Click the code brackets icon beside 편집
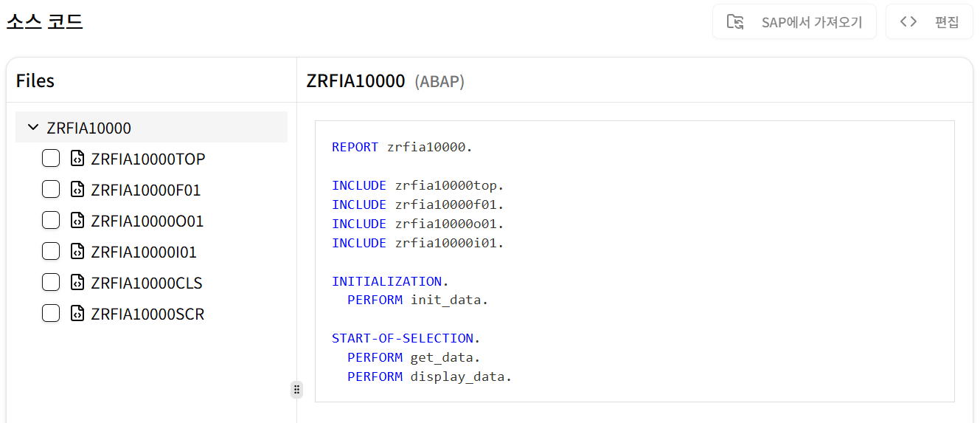This screenshot has height=423, width=980. pyautogui.click(x=908, y=21)
